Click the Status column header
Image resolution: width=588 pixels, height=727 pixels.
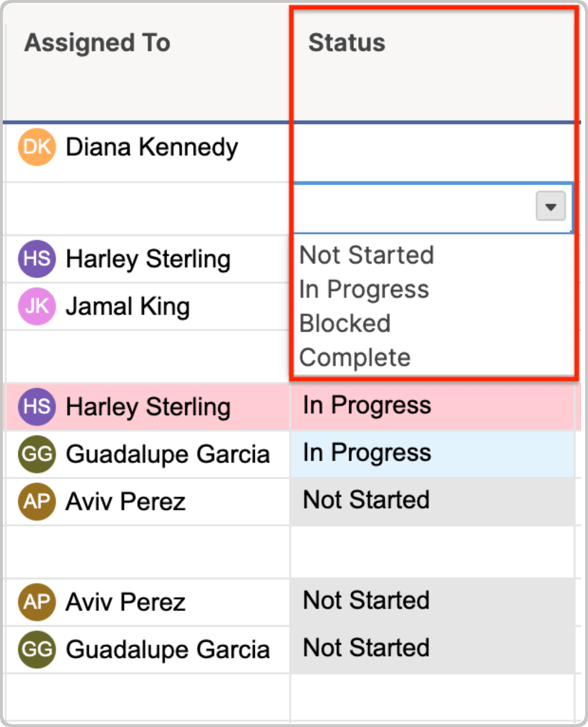point(347,43)
